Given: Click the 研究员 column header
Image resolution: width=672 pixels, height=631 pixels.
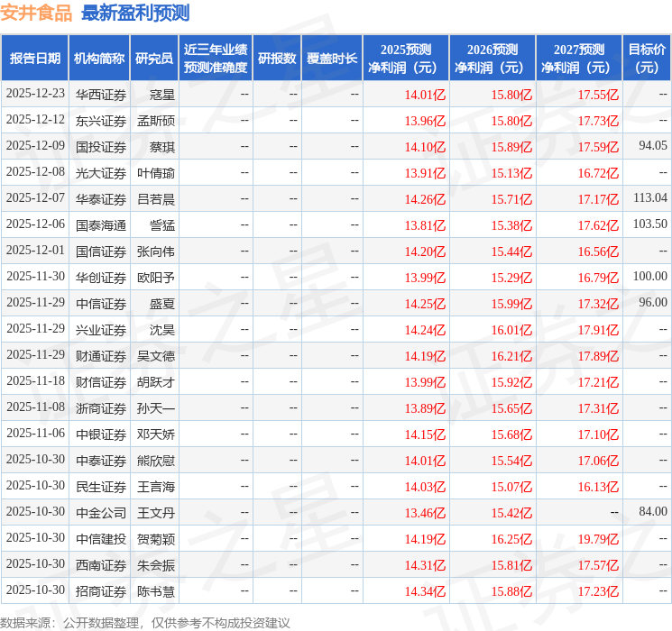Looking at the screenshot, I should pyautogui.click(x=154, y=59).
